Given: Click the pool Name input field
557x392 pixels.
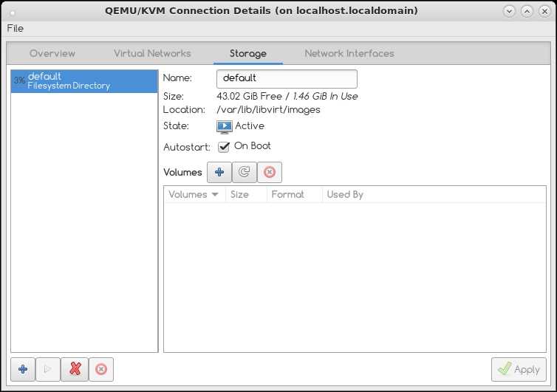Looking at the screenshot, I should pos(287,79).
